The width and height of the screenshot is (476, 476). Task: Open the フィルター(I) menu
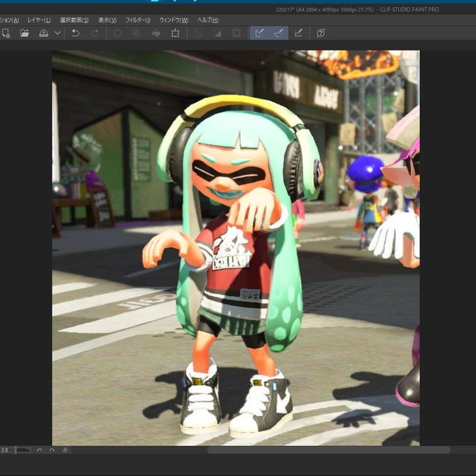(x=138, y=20)
